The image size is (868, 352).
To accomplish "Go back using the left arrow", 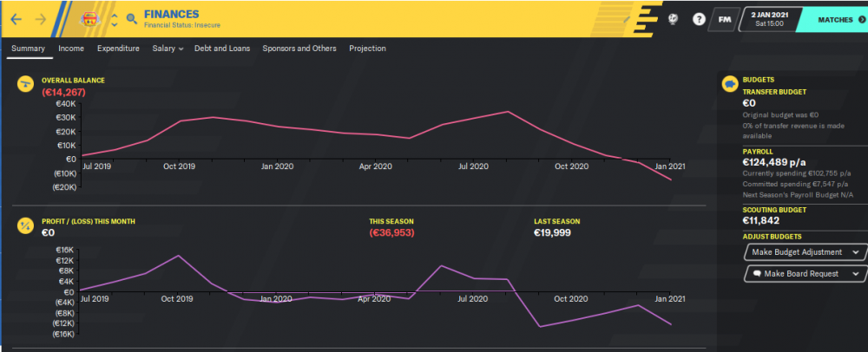I will pos(16,19).
